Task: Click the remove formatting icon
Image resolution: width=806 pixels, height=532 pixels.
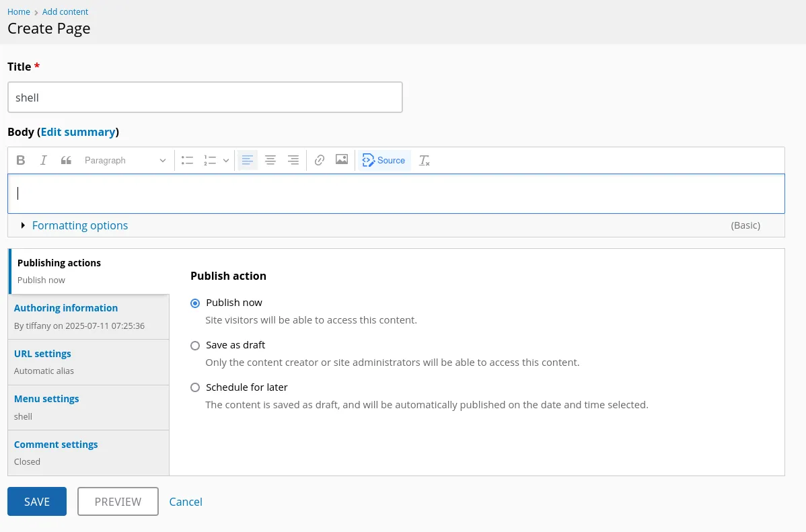Action: coord(424,160)
